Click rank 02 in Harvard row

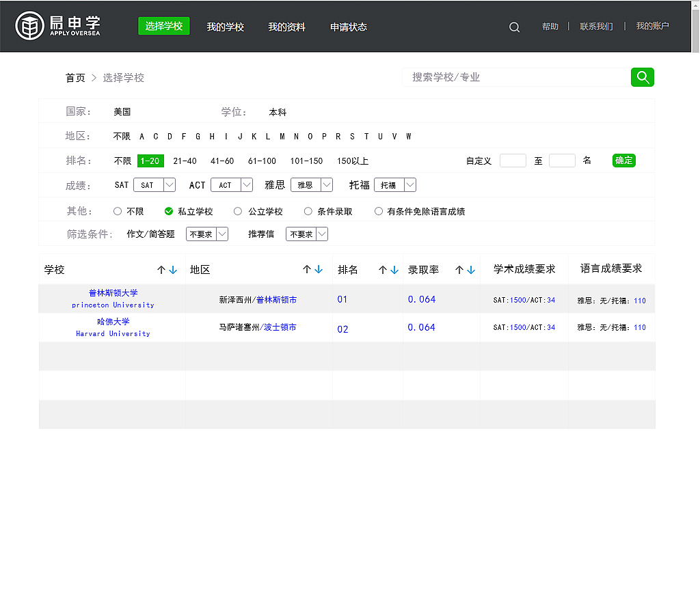pyautogui.click(x=342, y=329)
